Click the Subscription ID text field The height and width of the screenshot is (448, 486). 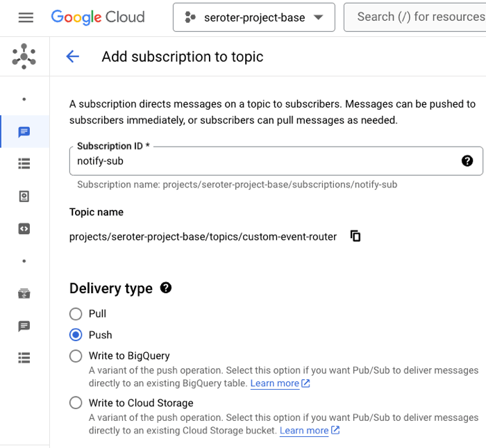coord(264,161)
